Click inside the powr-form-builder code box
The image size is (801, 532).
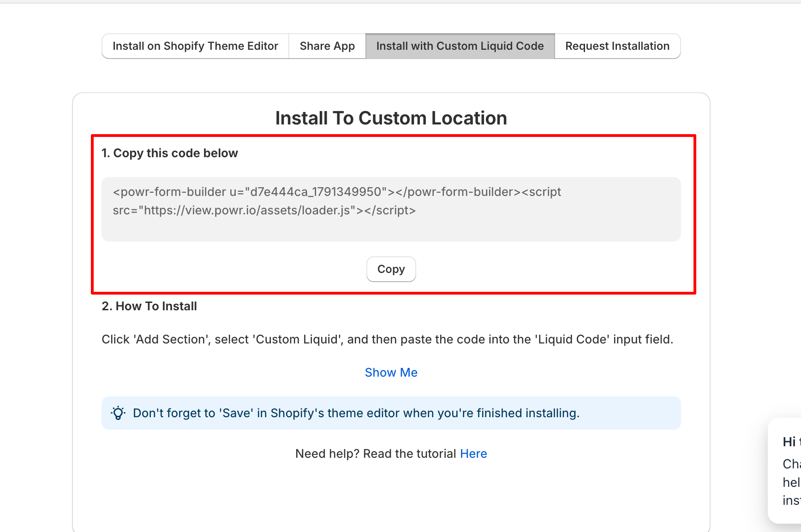[391, 209]
